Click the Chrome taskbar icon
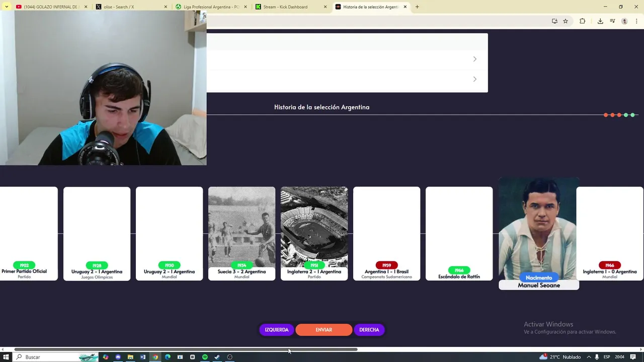The width and height of the screenshot is (644, 362). (155, 357)
